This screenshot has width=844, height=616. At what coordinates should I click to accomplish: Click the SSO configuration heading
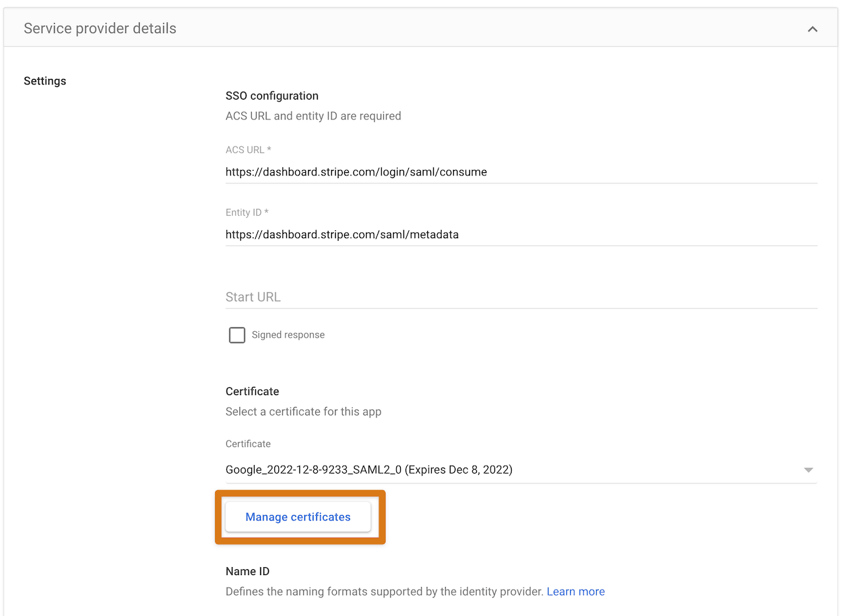(x=272, y=96)
